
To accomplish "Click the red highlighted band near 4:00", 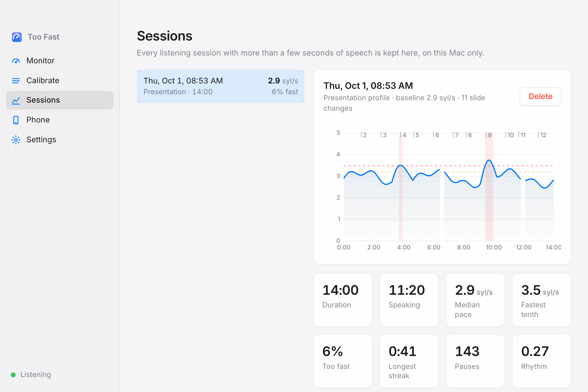I will click(x=401, y=187).
